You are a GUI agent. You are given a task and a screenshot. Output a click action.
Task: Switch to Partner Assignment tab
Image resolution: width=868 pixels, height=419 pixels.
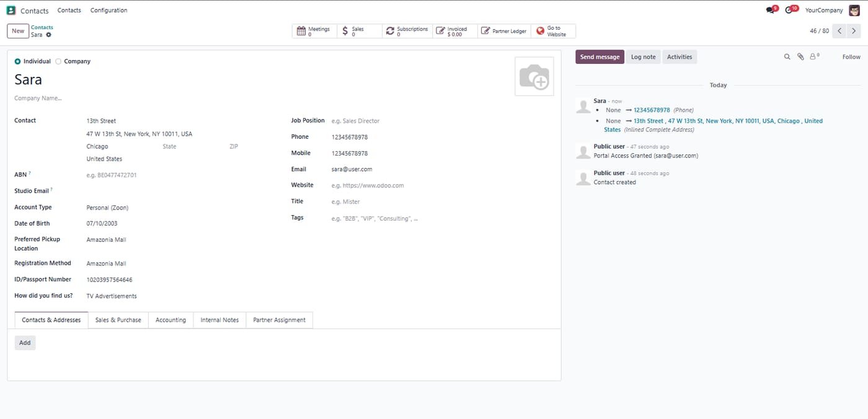tap(279, 320)
